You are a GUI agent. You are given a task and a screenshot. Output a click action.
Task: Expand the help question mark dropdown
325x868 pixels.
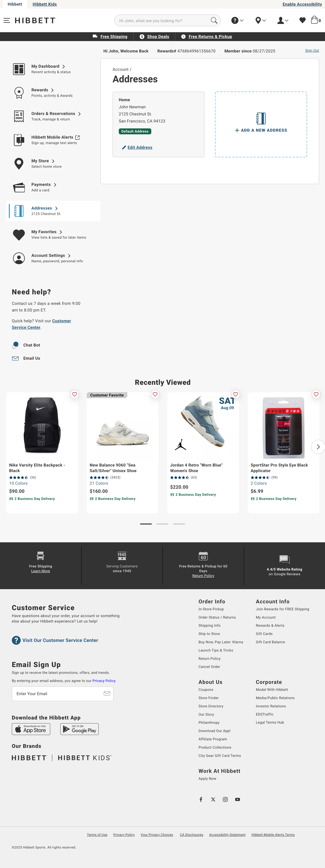click(x=237, y=21)
